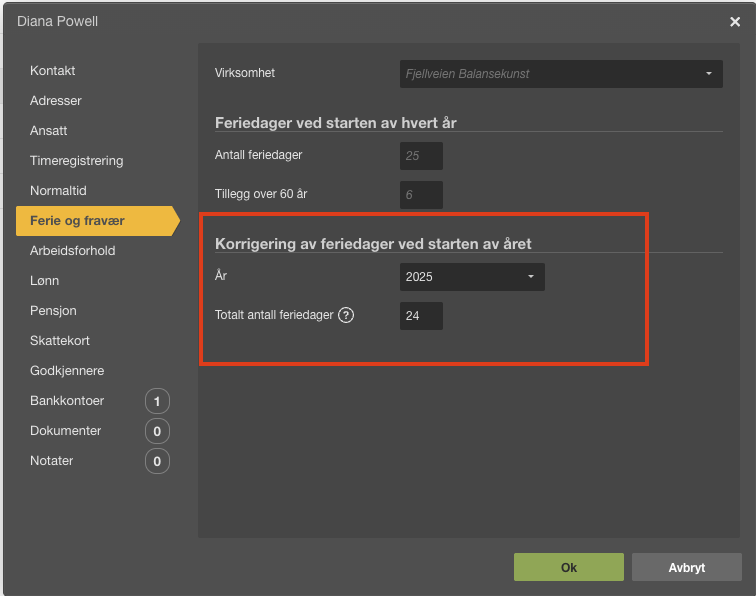Viewport: 756px width, 596px height.
Task: Click the Totalt antall feriedager label
Action: 274,315
